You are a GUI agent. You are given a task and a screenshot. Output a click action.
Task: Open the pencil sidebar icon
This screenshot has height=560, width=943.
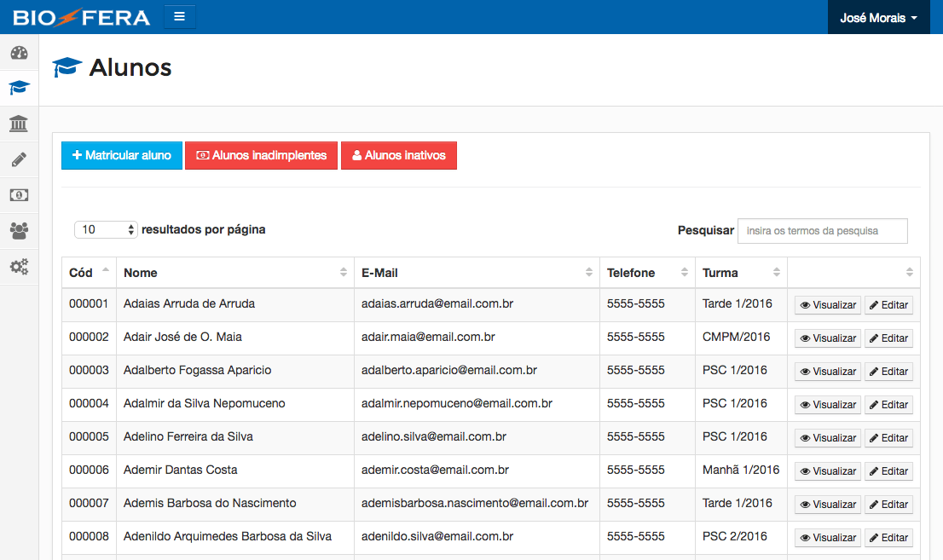tap(20, 159)
